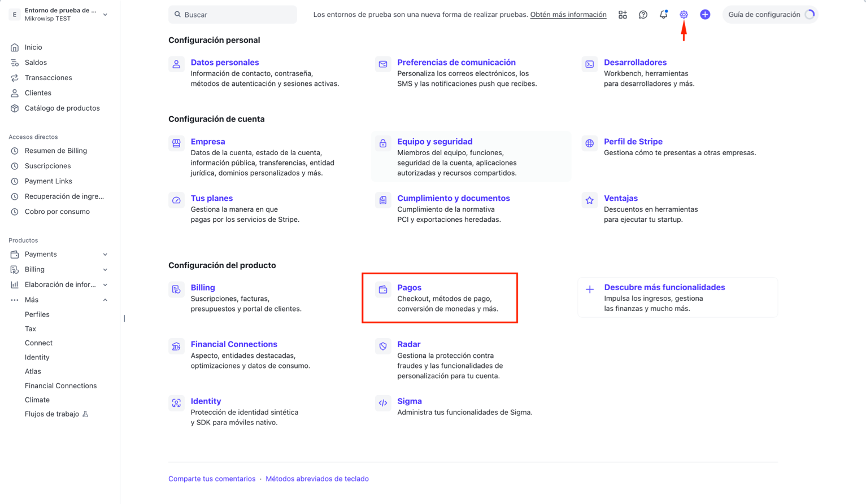Click the Sigma code brackets icon
The image size is (866, 504).
383,403
